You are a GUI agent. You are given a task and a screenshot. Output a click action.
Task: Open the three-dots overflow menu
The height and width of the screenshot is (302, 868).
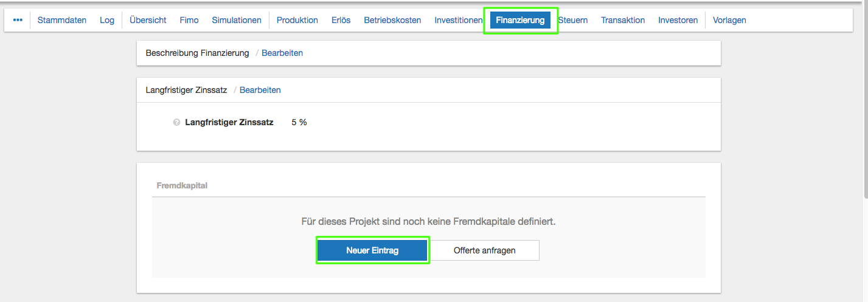click(x=18, y=20)
